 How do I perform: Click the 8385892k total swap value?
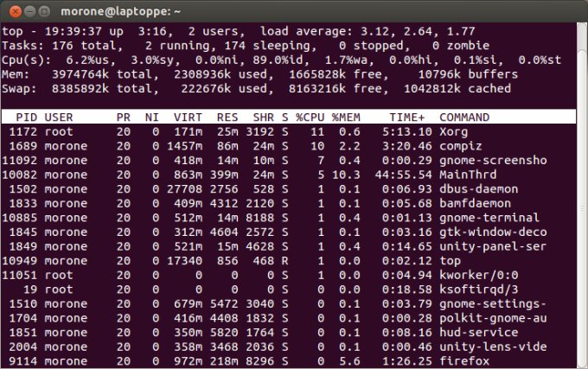[80, 89]
